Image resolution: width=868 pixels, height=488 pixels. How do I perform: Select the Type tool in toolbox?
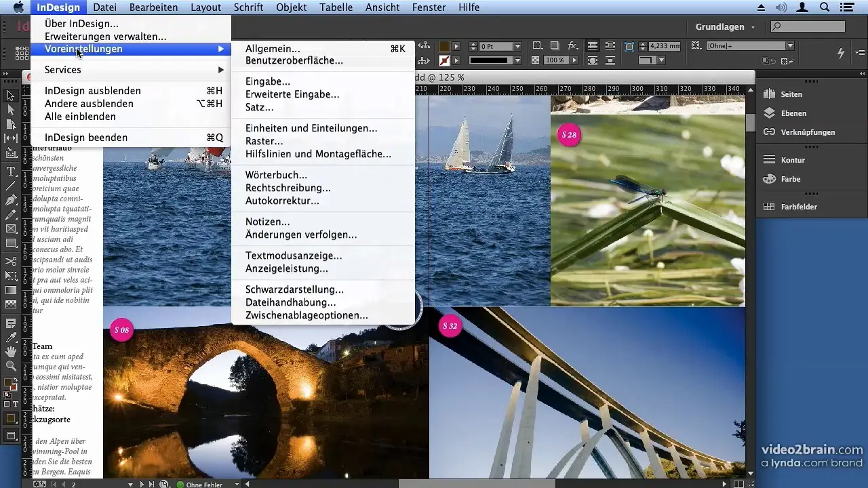pyautogui.click(x=11, y=171)
